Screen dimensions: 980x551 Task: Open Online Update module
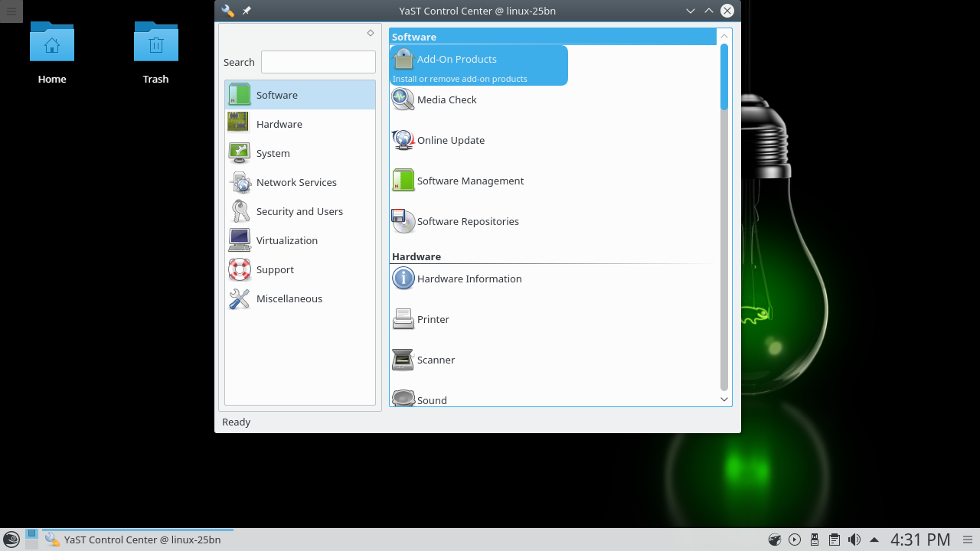(x=450, y=140)
